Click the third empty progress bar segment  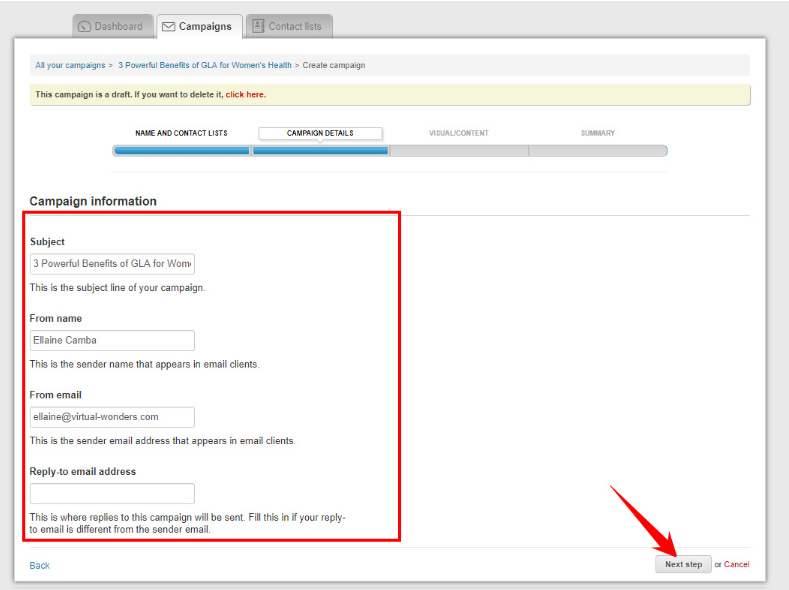click(459, 151)
